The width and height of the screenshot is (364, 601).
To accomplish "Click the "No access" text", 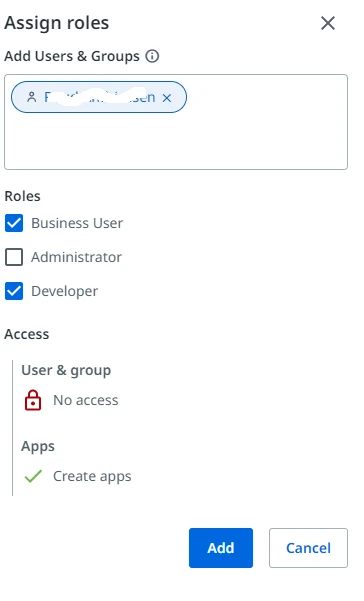I will coord(86,400).
